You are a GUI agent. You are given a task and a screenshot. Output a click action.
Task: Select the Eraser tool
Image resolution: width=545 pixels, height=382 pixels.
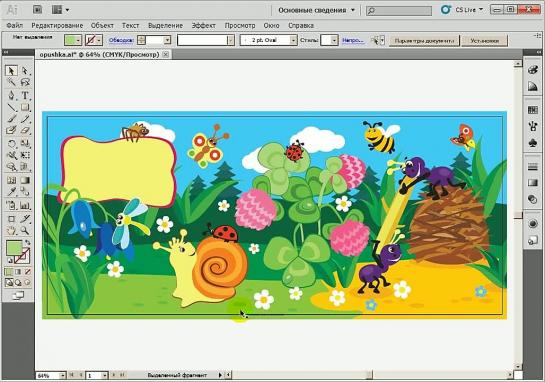coord(25,131)
